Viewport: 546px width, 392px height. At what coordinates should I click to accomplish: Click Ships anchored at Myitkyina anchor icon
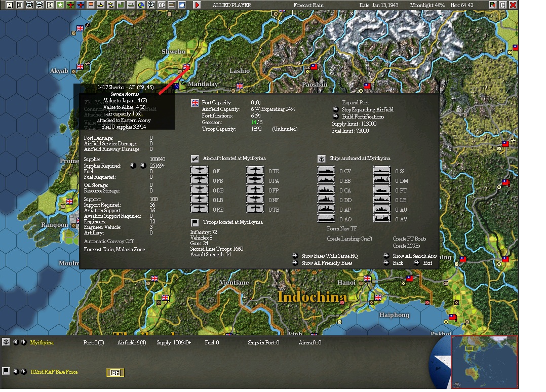coord(322,159)
